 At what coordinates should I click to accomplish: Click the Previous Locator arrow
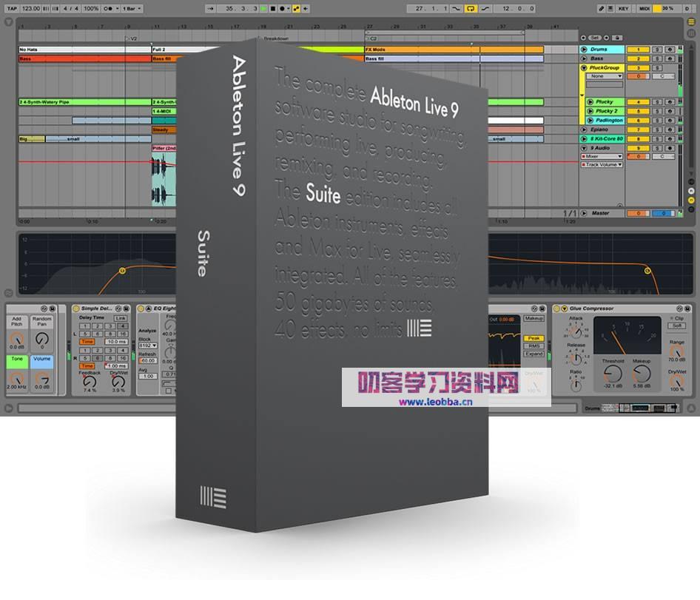click(x=584, y=38)
